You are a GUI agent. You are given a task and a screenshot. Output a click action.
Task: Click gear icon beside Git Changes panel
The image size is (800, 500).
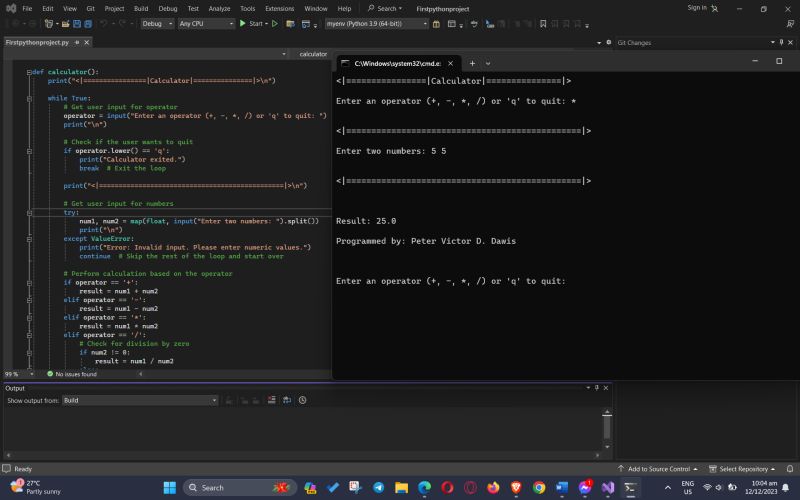coord(608,42)
